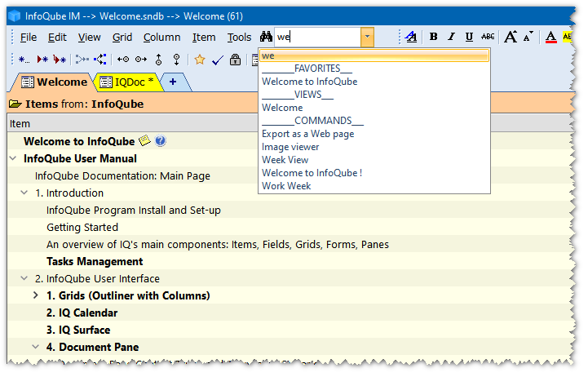This screenshot has height=377, width=588.
Task: Click the padlock lock icon
Action: point(235,60)
